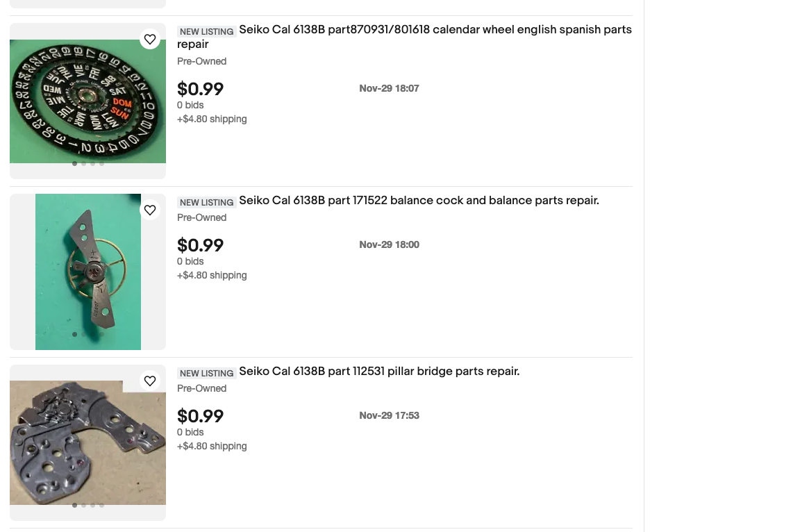The image size is (809, 532).
Task: Open the 112531 pillar bridge listing title
Action: 379,372
